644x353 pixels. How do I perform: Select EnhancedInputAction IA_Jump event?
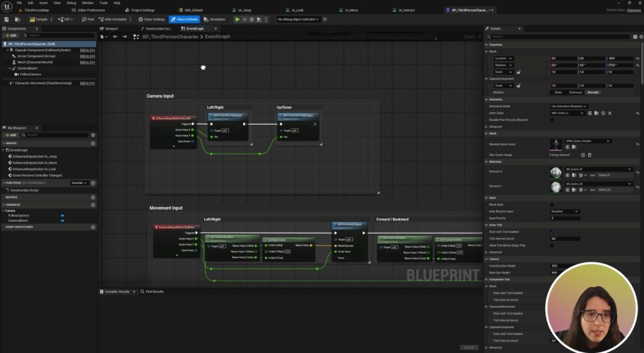coord(35,157)
